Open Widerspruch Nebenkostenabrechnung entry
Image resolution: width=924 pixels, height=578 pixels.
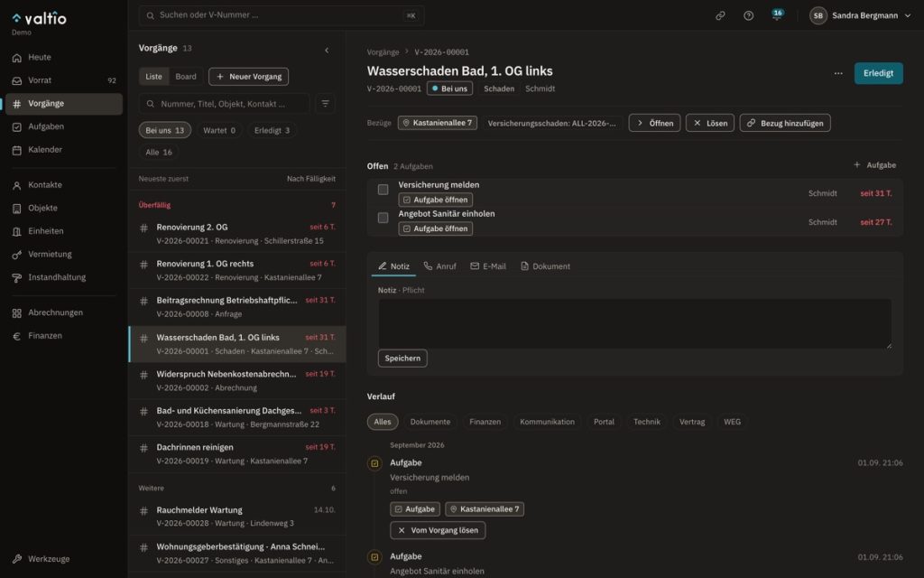tap(237, 380)
